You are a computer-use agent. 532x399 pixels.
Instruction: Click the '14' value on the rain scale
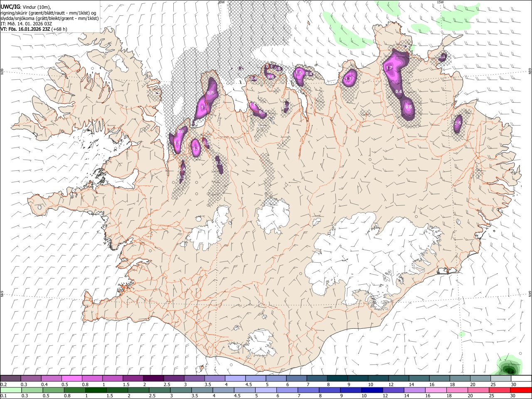click(406, 395)
